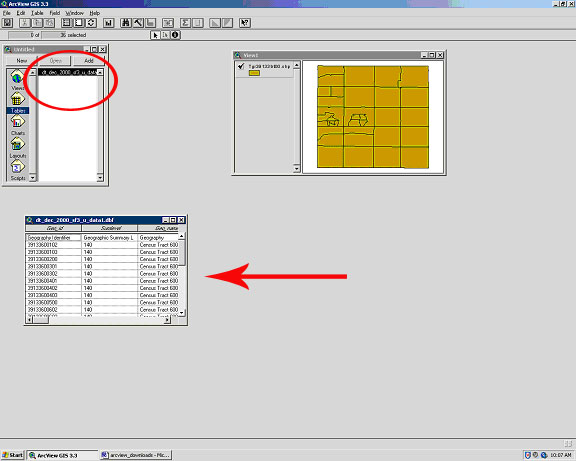The height and width of the screenshot is (461, 576).
Task: Click the Switch Selection icon
Action: click(91, 23)
